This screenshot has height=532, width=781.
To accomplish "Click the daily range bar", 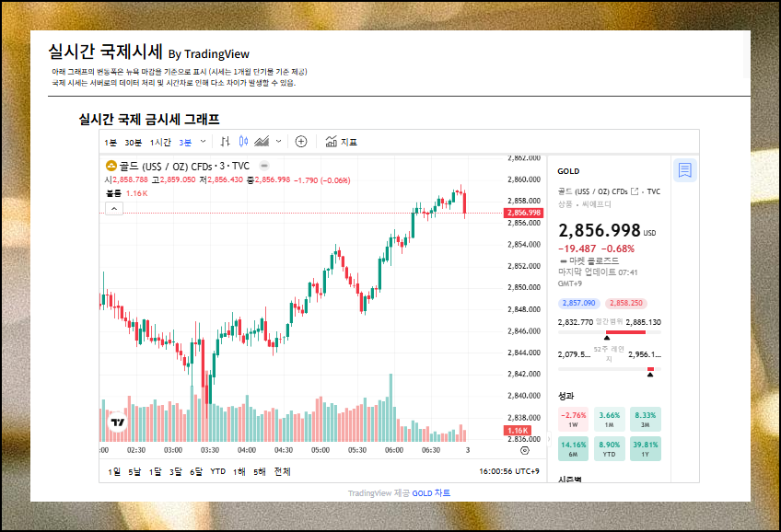I will [609, 332].
